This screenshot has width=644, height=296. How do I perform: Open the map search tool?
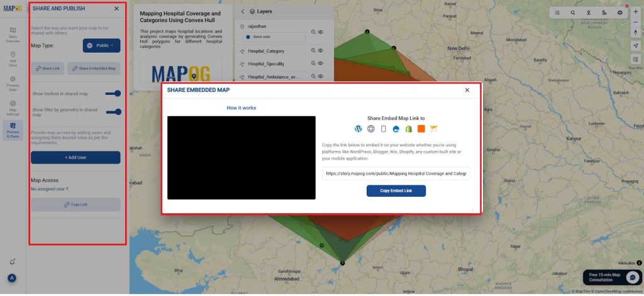572,13
